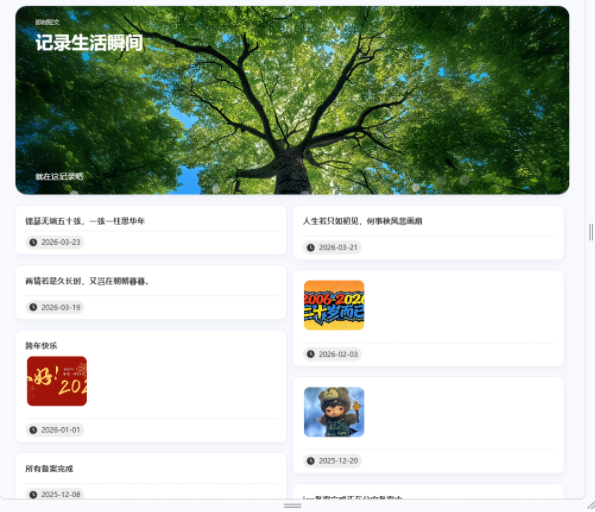
Task: Click the date text 2025-12-20
Action: click(x=338, y=461)
